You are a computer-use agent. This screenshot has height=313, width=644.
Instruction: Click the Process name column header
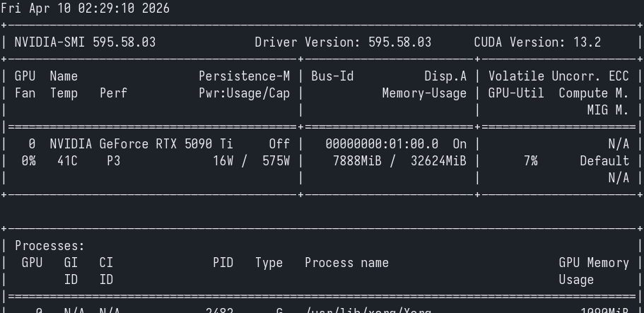tap(346, 262)
